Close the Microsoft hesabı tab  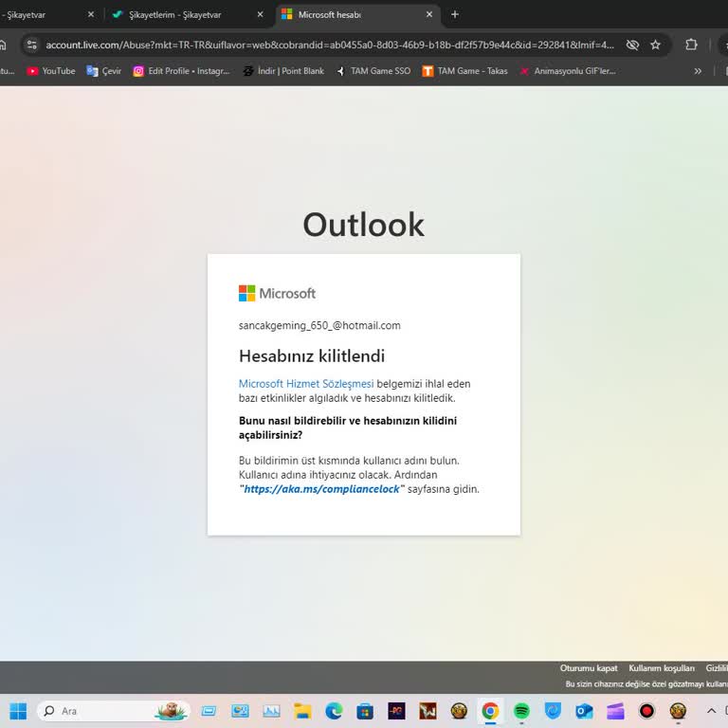(429, 14)
